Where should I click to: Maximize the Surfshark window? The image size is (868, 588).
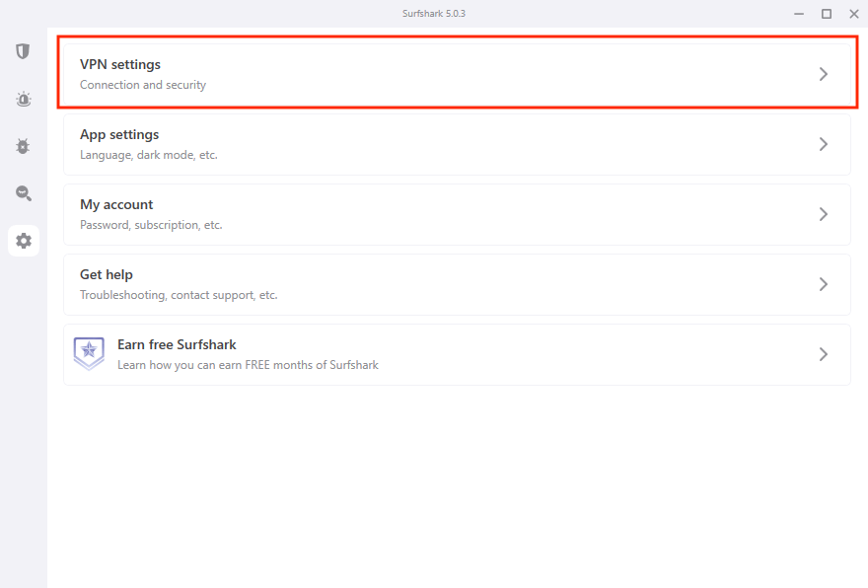pos(827,13)
